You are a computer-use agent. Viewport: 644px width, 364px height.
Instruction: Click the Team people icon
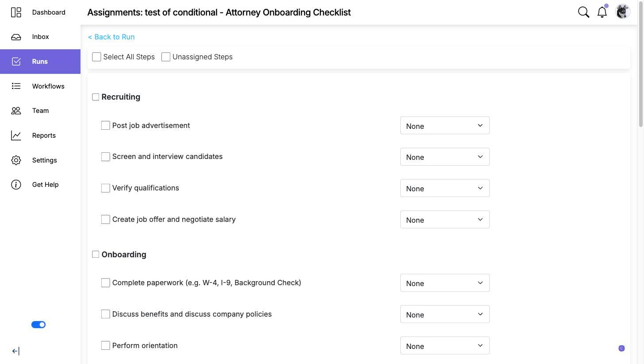pyautogui.click(x=16, y=111)
